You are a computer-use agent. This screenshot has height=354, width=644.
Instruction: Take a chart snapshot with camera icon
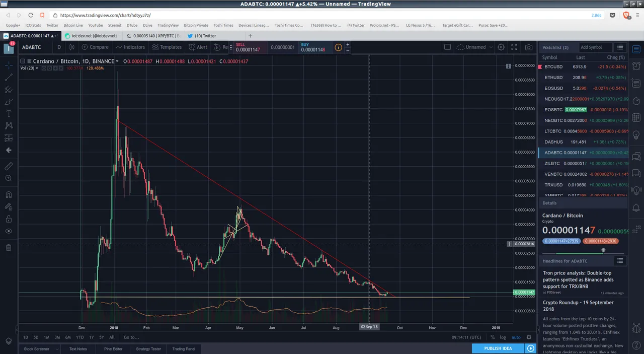tap(528, 47)
